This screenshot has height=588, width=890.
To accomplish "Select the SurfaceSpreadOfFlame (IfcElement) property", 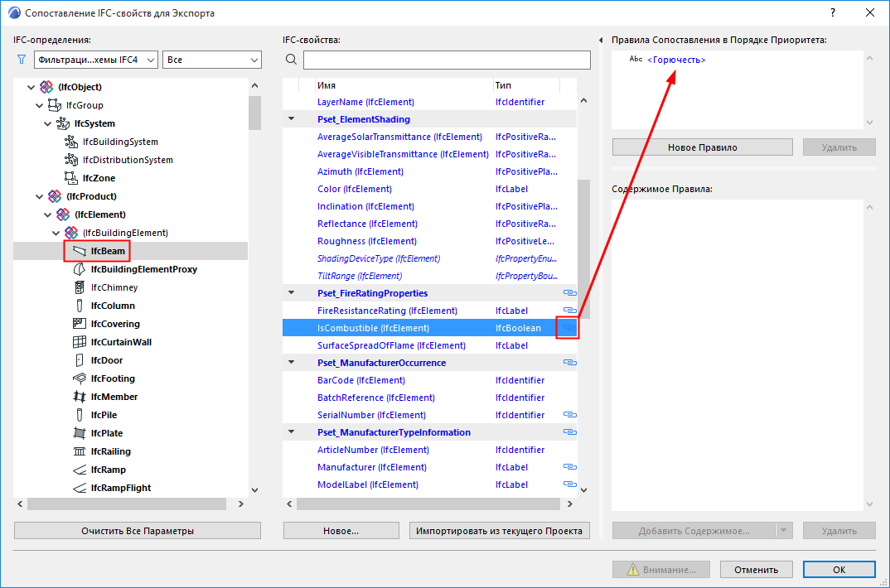I will pos(391,345).
